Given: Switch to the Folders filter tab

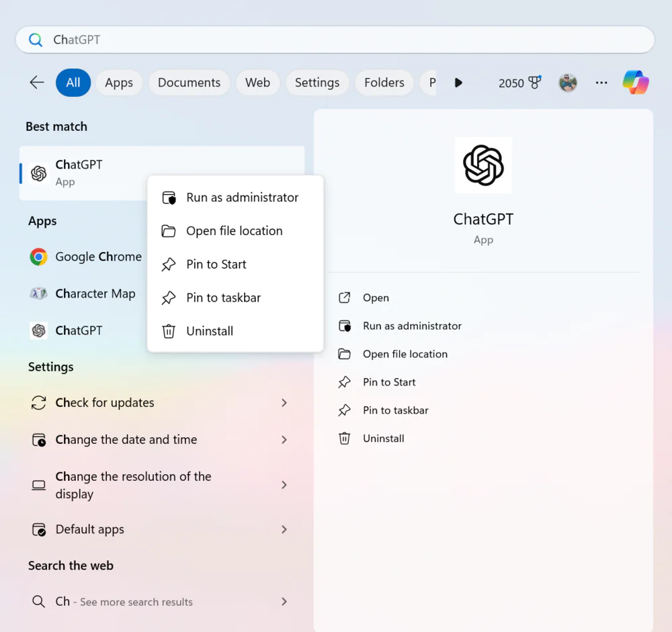Looking at the screenshot, I should [x=384, y=82].
